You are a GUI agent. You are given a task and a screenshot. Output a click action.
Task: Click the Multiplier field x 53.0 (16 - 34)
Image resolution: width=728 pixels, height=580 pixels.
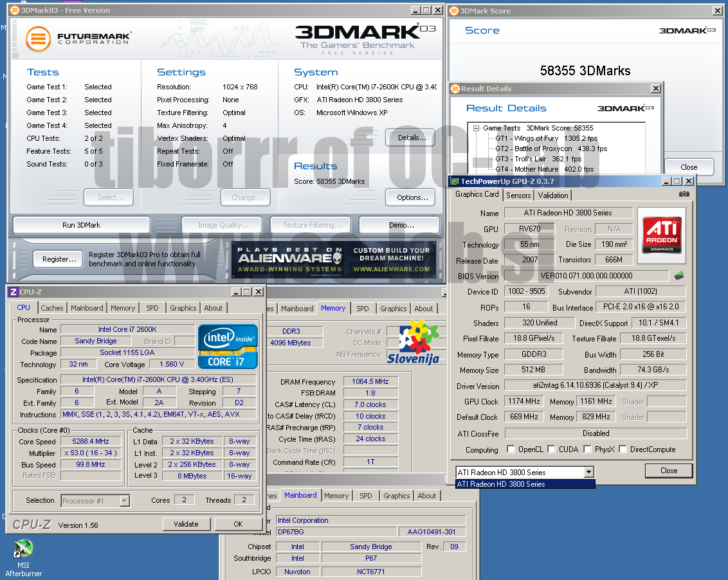pyautogui.click(x=91, y=453)
